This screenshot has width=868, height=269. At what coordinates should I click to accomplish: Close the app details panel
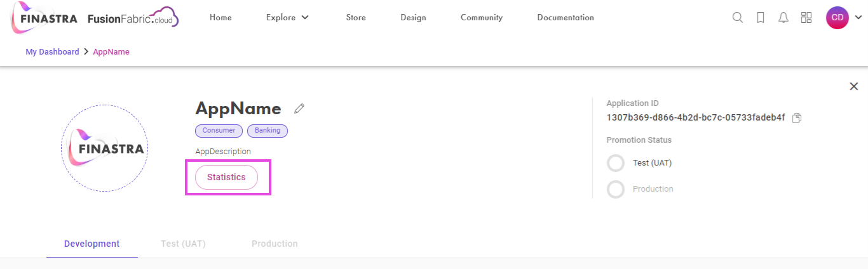(853, 86)
